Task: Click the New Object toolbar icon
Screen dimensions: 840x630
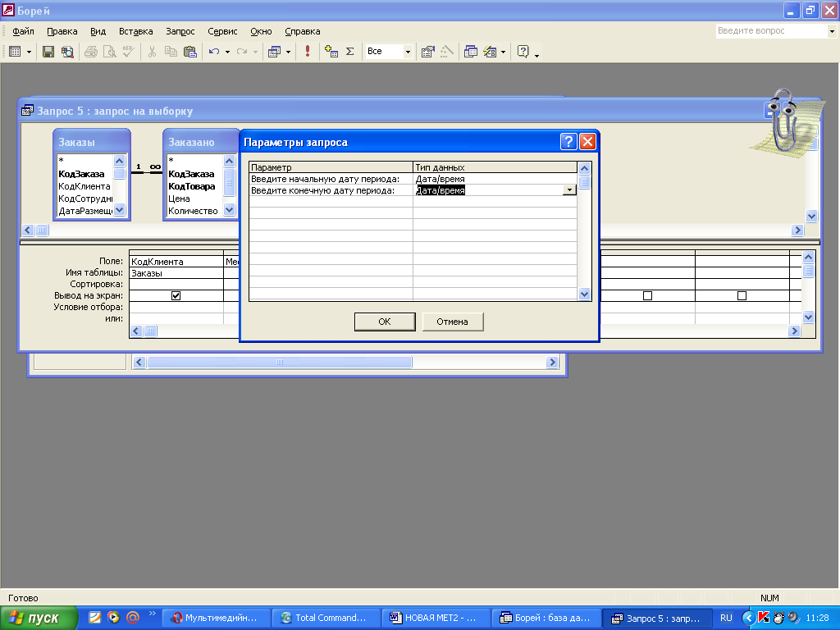Action: tap(491, 52)
